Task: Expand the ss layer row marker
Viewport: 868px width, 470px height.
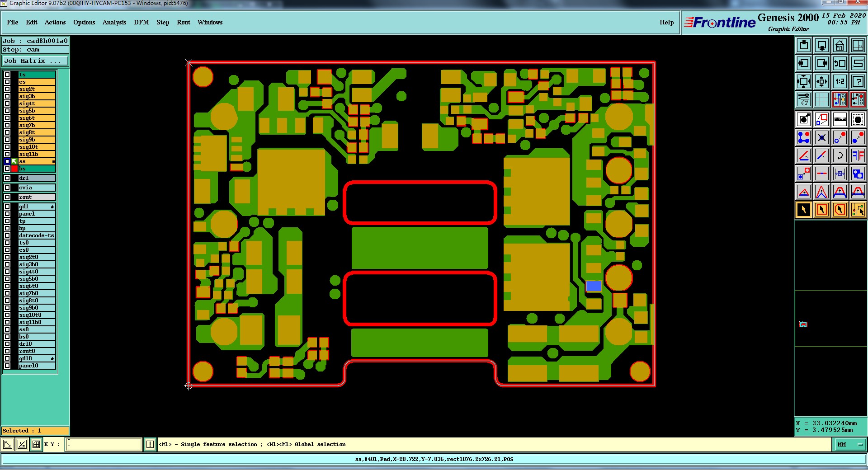Action: (53, 161)
